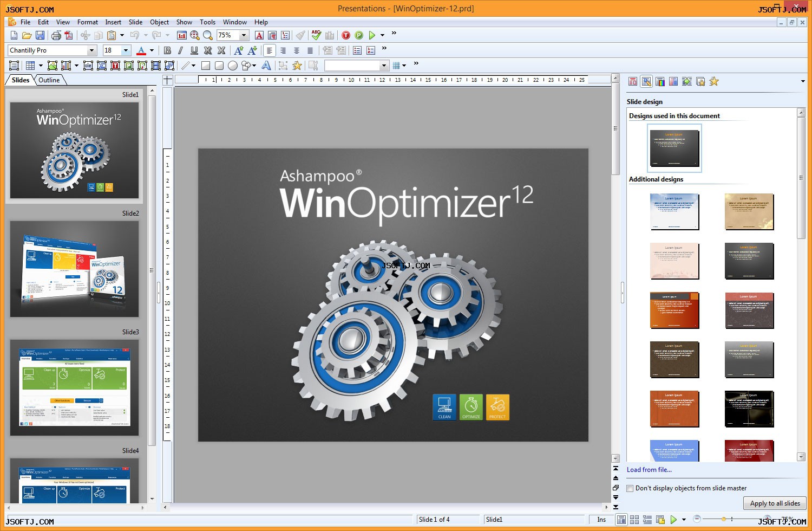Open the font name dropdown Chantilly Pro
This screenshot has width=812, height=531.
click(92, 50)
